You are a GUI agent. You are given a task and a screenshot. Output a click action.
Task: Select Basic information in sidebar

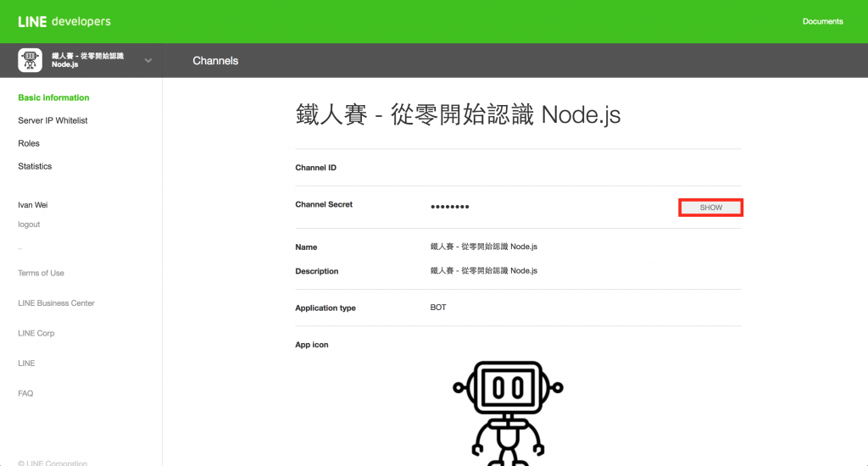tap(53, 97)
